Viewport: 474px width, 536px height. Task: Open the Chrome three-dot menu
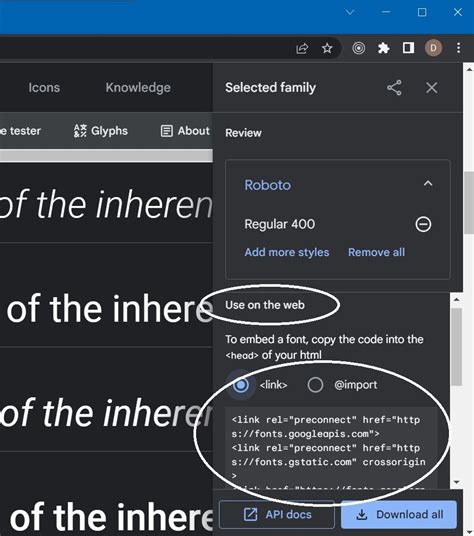(458, 48)
